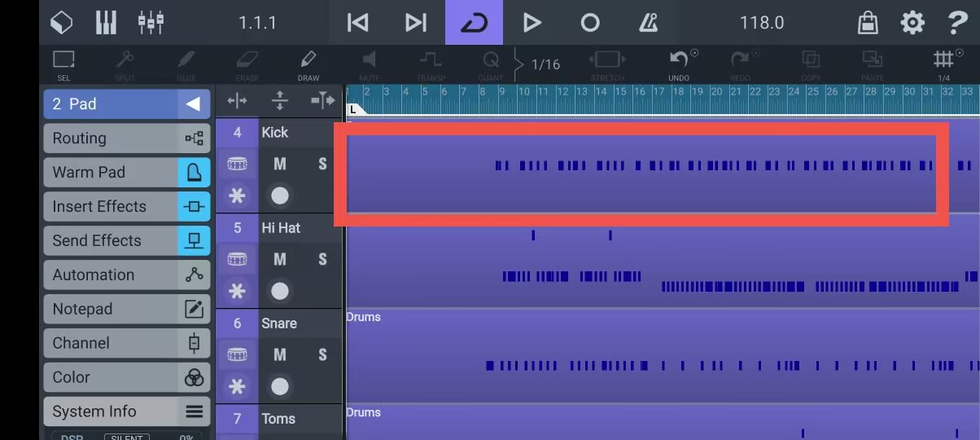
Task: Apply the Quantize tool
Action: 491,64
